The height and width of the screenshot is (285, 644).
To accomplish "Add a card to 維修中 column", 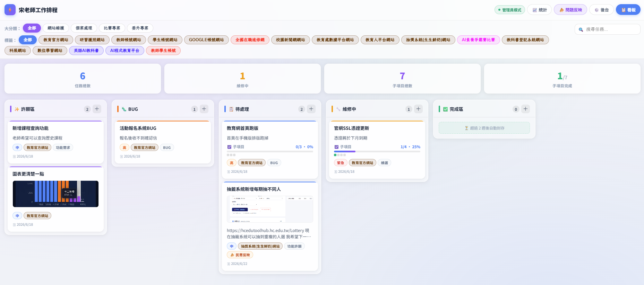I will [x=419, y=109].
